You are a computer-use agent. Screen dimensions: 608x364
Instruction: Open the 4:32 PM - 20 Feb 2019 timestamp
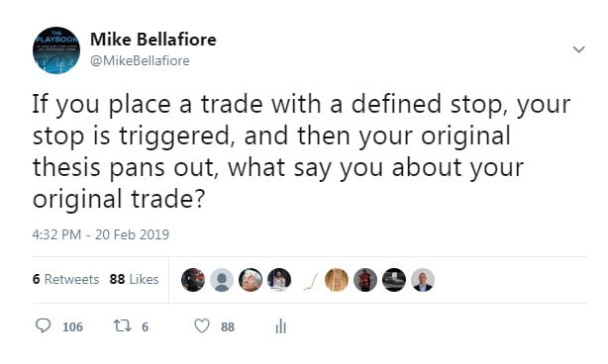point(101,234)
